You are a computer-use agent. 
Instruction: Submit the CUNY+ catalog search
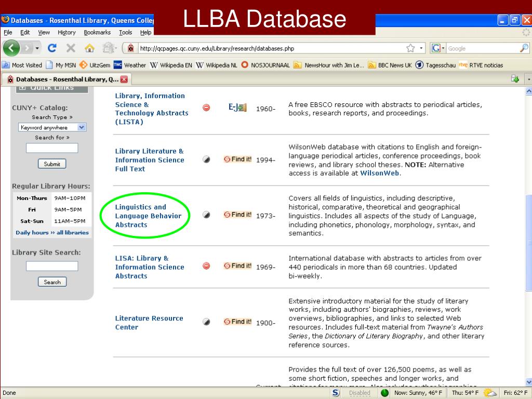click(52, 164)
